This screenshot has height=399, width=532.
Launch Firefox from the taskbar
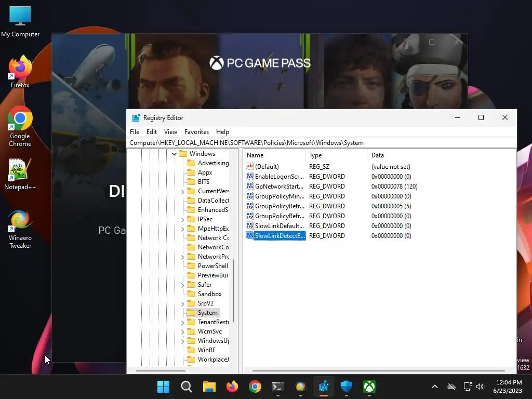232,387
